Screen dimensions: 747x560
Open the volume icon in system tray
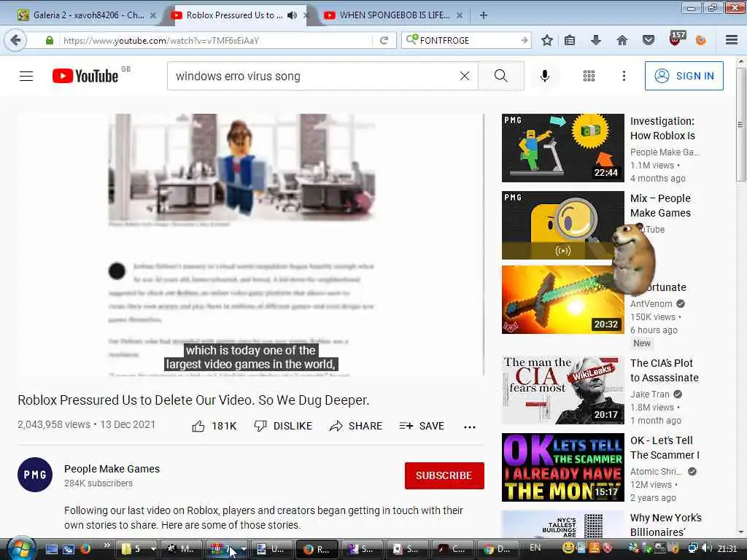pyautogui.click(x=708, y=548)
